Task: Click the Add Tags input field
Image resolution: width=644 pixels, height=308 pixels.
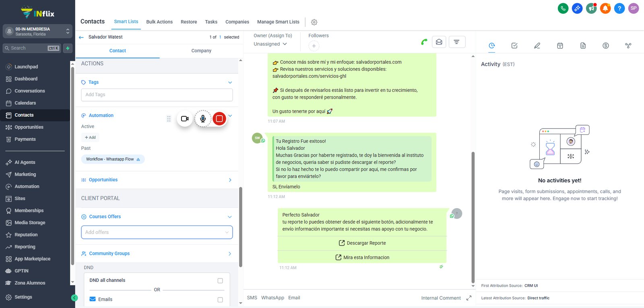Action: pyautogui.click(x=157, y=95)
